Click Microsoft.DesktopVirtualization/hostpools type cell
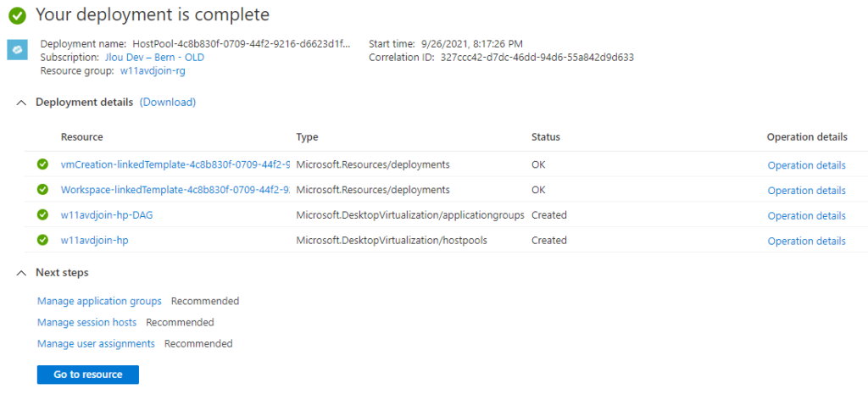Screen dimensions: 868x400 tap(392, 241)
